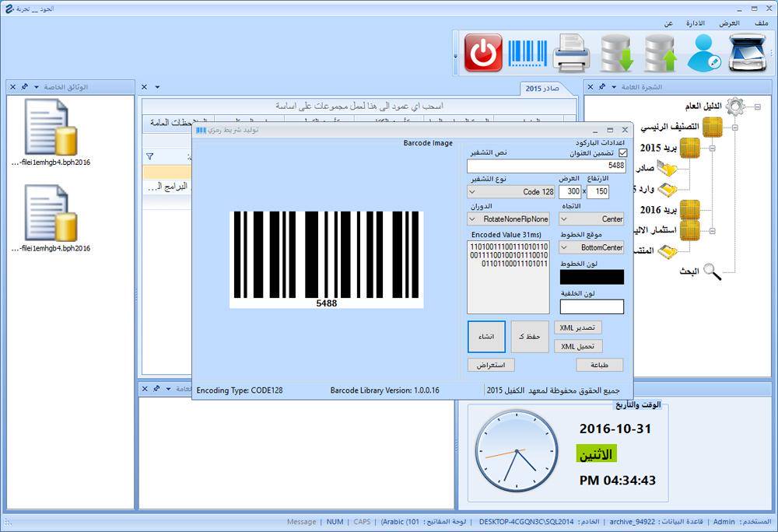Screen dimensions: 778x532
Task: Click the printer toolbar icon
Action: 572,53
